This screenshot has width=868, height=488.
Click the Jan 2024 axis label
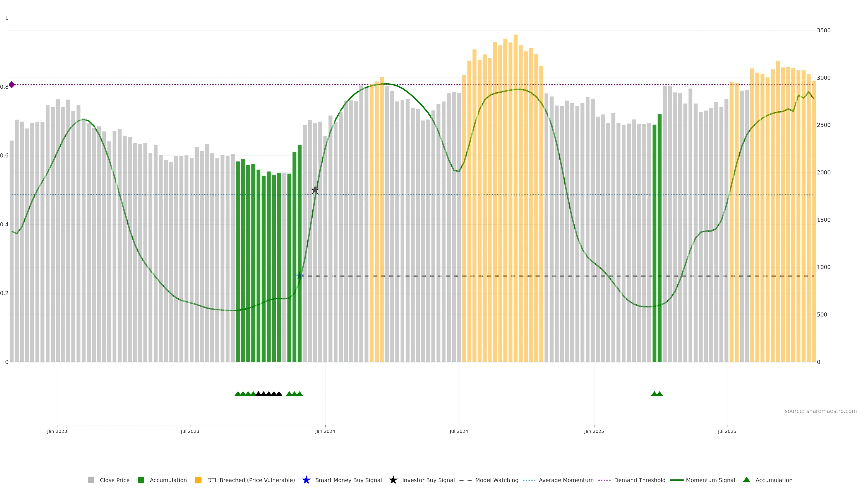click(x=325, y=432)
